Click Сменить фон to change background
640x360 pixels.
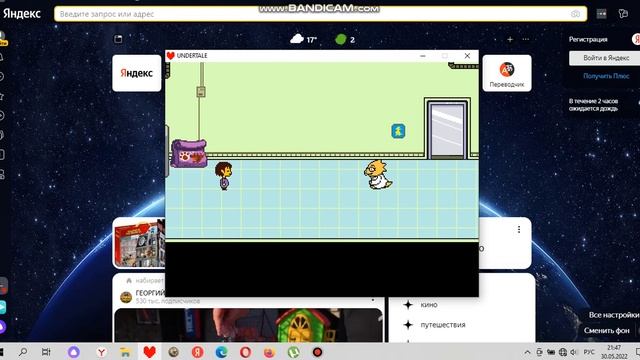click(607, 330)
